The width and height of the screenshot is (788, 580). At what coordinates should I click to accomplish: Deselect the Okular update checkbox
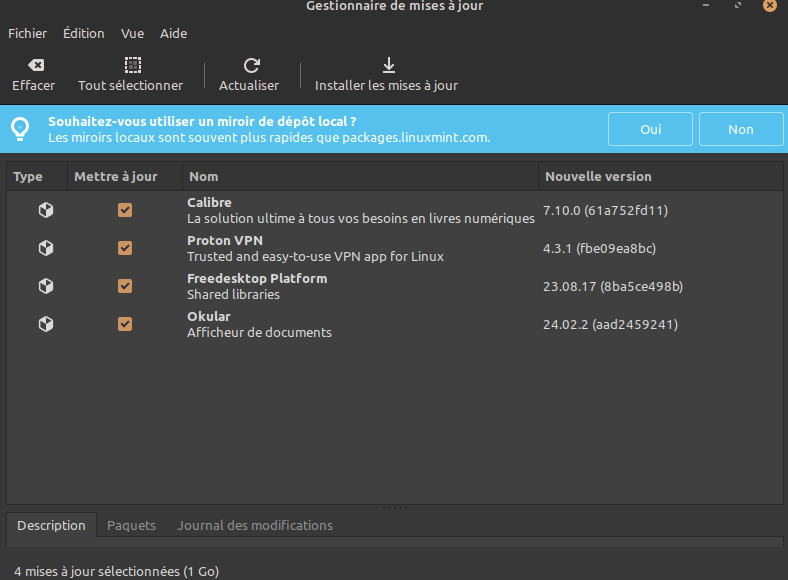[x=125, y=324]
